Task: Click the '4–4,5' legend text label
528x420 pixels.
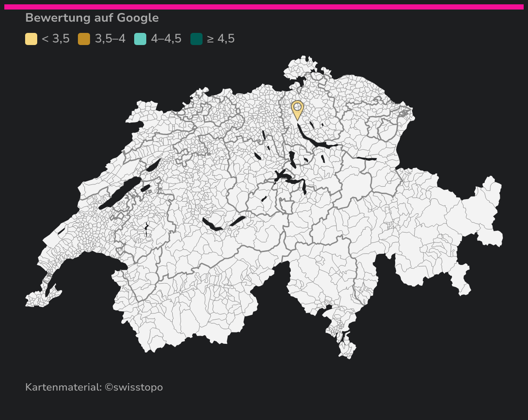Action: pyautogui.click(x=166, y=39)
